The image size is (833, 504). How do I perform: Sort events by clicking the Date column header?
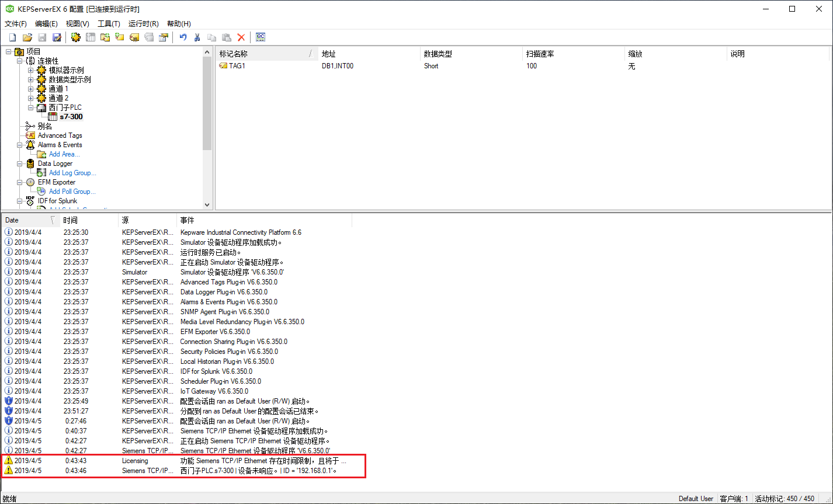[x=16, y=220]
